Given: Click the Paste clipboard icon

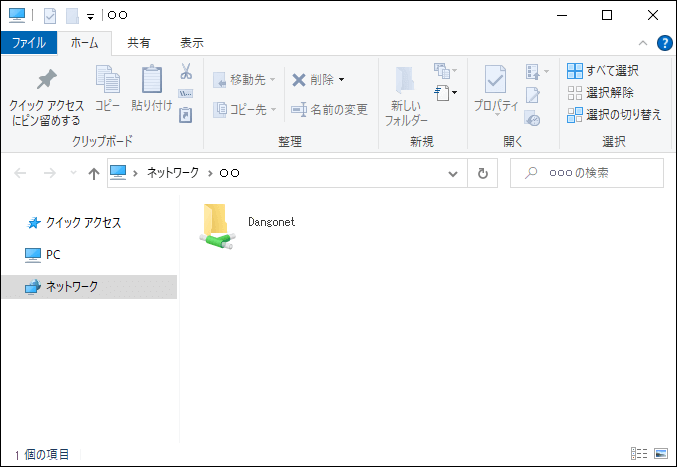Looking at the screenshot, I should (x=151, y=82).
